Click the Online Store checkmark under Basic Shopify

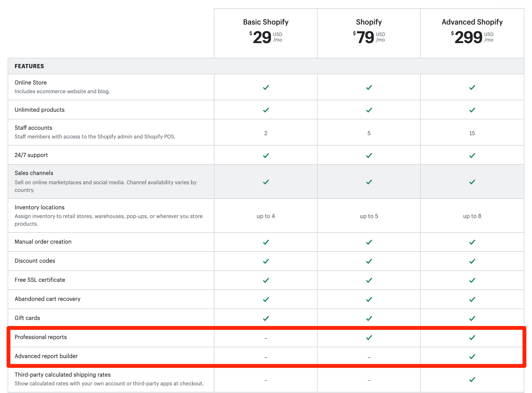[x=266, y=87]
